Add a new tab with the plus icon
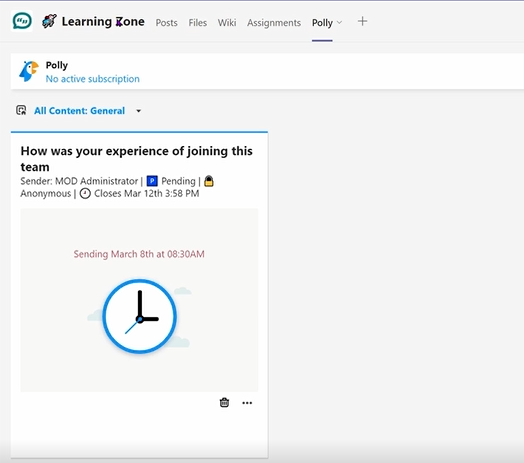Viewport: 524px width, 463px height. 362,21
